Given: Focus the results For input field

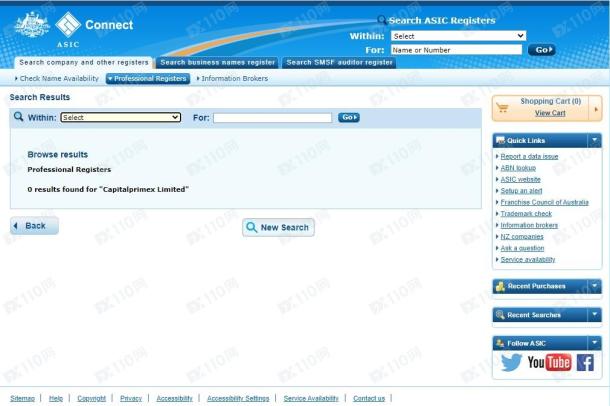Looking at the screenshot, I should tap(272, 117).
